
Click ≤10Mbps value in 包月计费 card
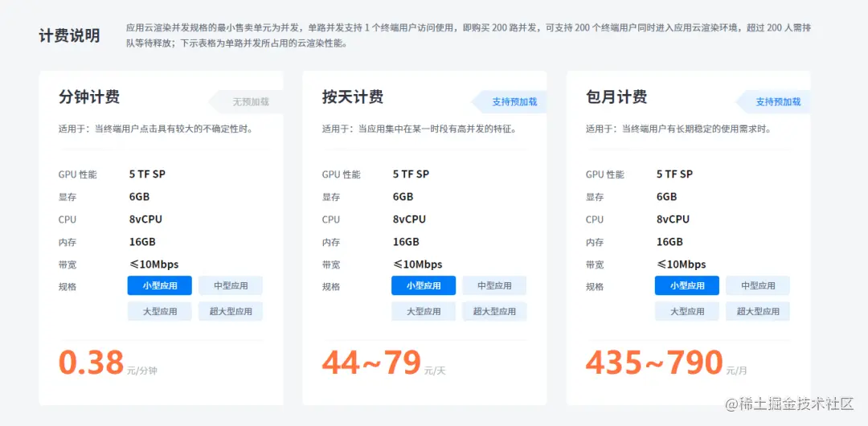pos(681,264)
